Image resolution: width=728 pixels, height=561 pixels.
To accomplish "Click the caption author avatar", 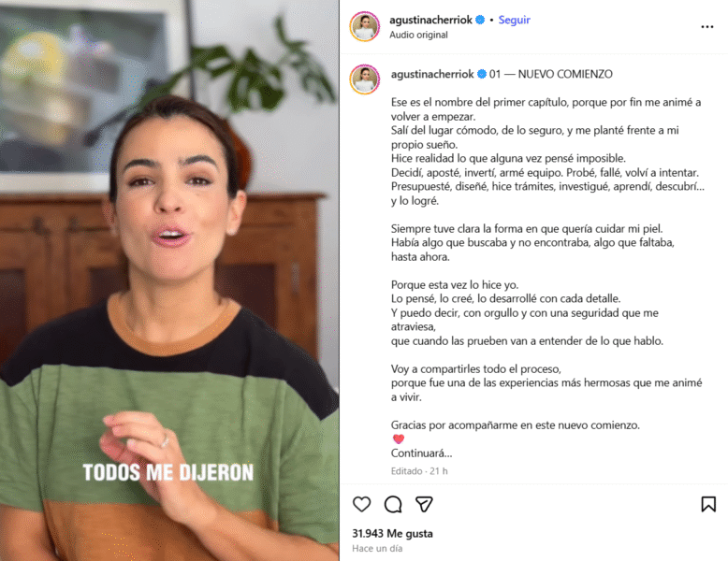I will click(365, 79).
